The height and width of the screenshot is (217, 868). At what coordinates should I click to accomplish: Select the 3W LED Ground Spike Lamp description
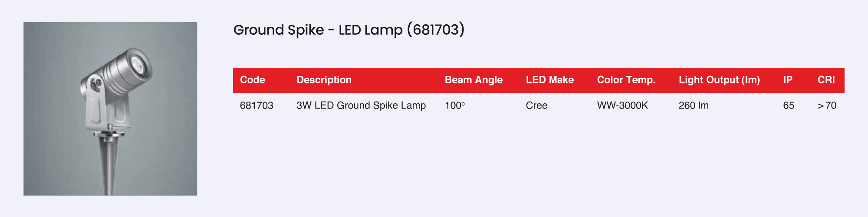(361, 105)
